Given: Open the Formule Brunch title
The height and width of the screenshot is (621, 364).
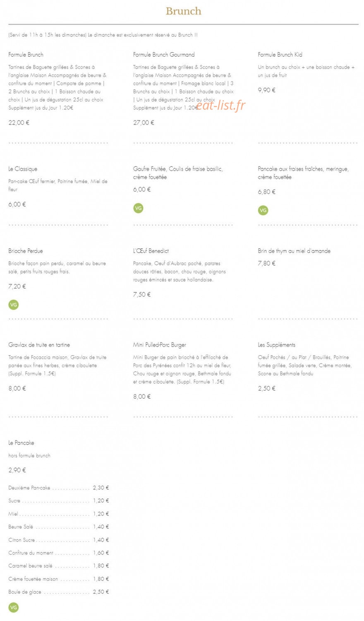Looking at the screenshot, I should (26, 55).
